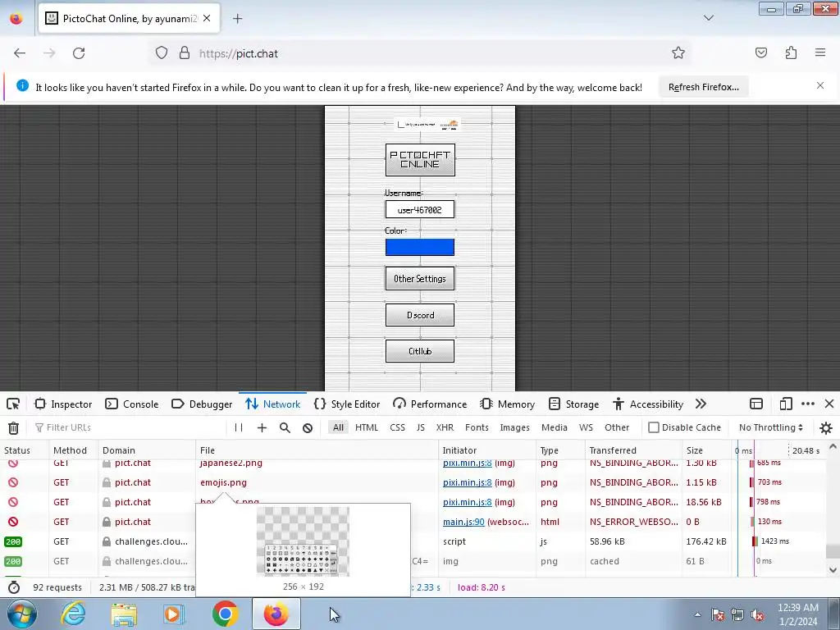Image resolution: width=840 pixels, height=630 pixels.
Task: Switch to the Console panel
Action: click(132, 404)
